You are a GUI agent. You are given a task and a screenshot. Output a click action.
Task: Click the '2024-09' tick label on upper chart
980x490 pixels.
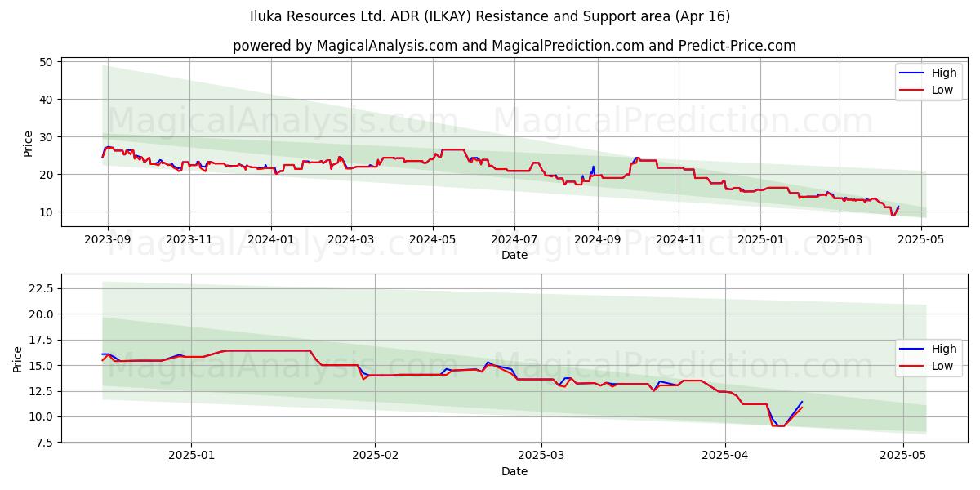(x=597, y=239)
